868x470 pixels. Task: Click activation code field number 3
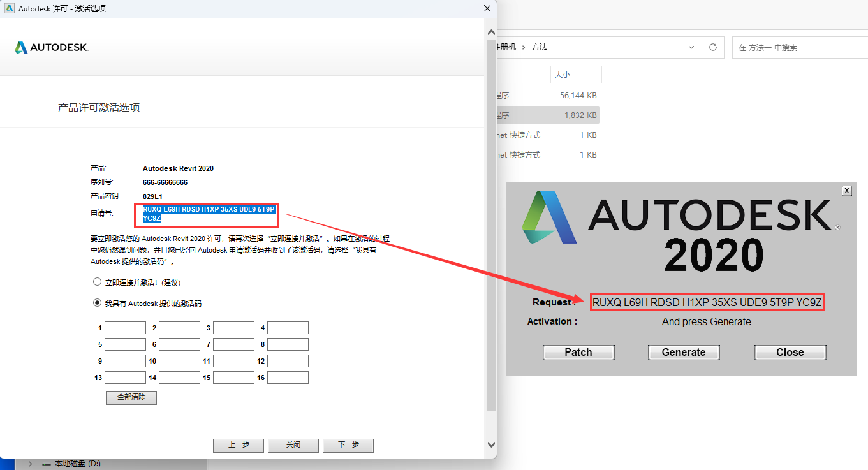point(234,328)
